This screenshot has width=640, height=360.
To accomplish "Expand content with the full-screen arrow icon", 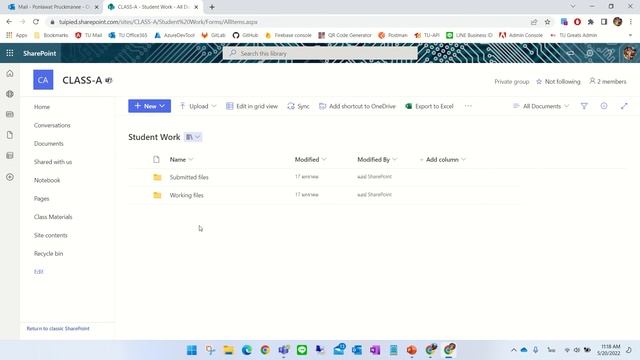I will [624, 106].
